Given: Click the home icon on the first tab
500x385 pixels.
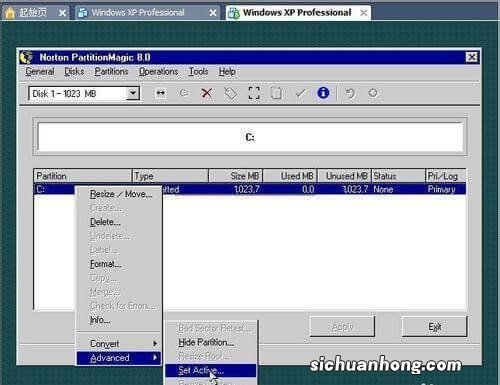Looking at the screenshot, I should (10, 13).
